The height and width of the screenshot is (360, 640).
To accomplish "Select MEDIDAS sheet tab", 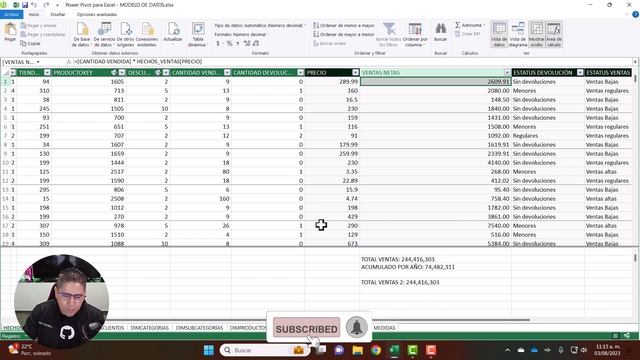I will pyautogui.click(x=384, y=328).
